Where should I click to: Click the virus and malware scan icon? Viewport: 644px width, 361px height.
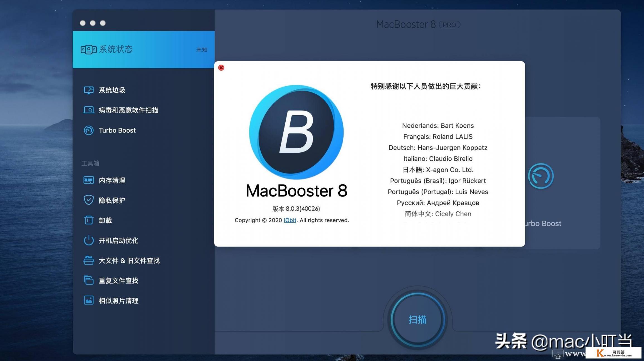[89, 110]
